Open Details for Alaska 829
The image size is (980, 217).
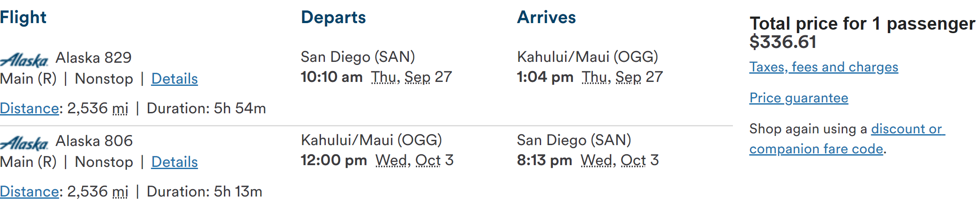tap(174, 79)
